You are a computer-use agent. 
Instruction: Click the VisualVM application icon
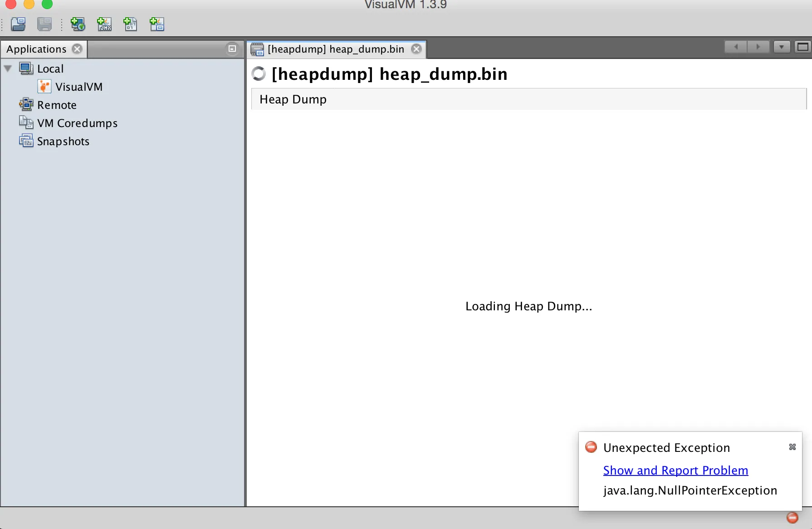44,86
